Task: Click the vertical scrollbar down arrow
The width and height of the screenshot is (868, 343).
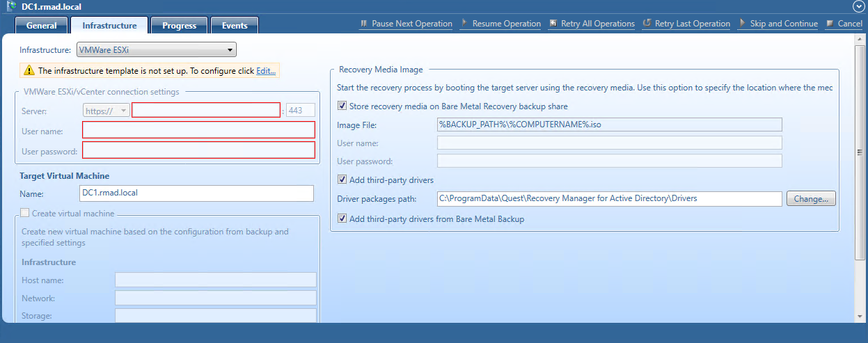Action: click(860, 318)
